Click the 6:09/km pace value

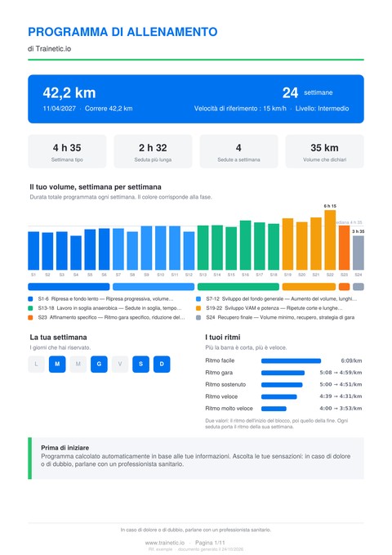351,361
